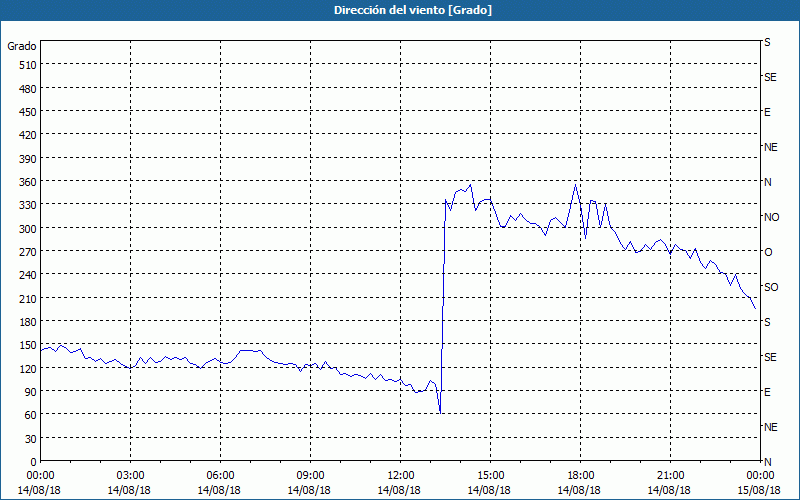This screenshot has width=800, height=500.
Task: Click the 14/08/18 date under 12:00
Action: [399, 490]
